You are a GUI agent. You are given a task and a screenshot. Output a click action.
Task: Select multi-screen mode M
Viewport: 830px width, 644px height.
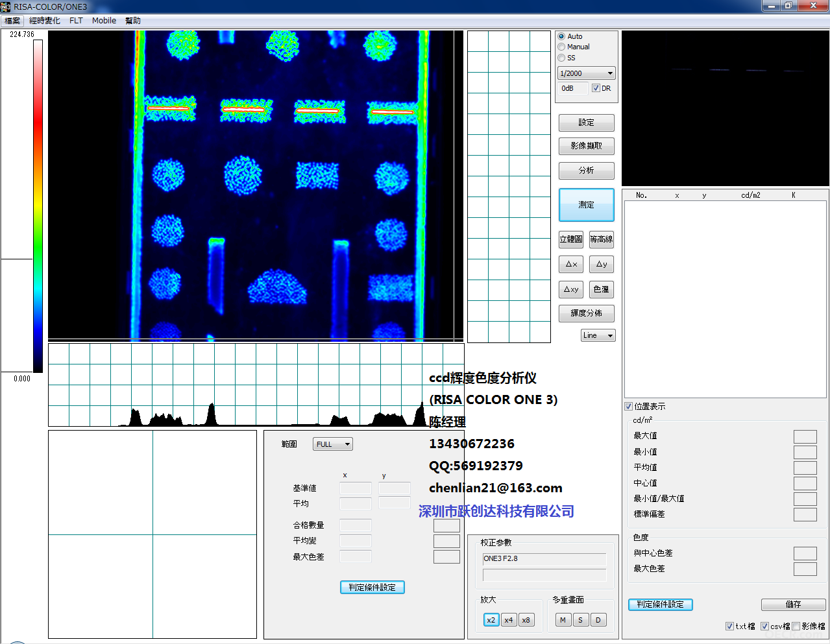point(563,620)
